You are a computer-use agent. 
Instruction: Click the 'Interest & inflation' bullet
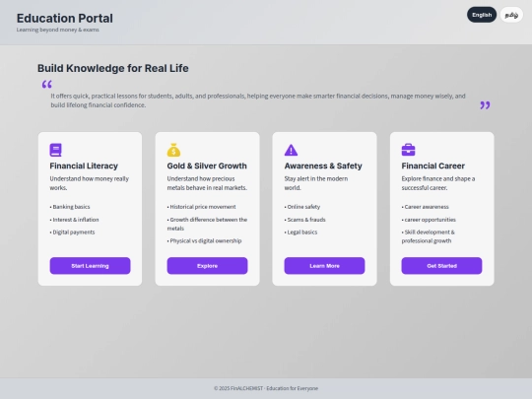74,220
